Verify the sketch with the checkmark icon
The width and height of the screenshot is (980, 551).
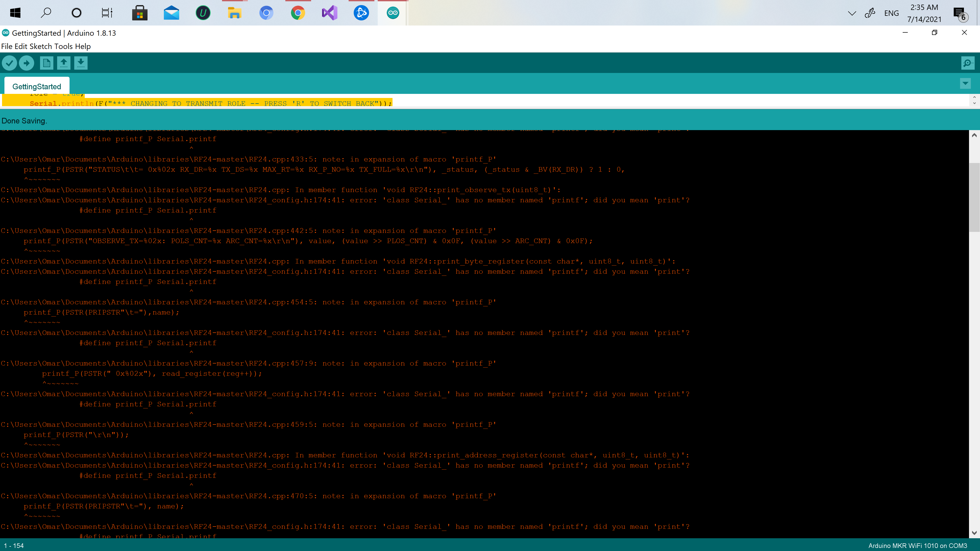click(x=9, y=63)
